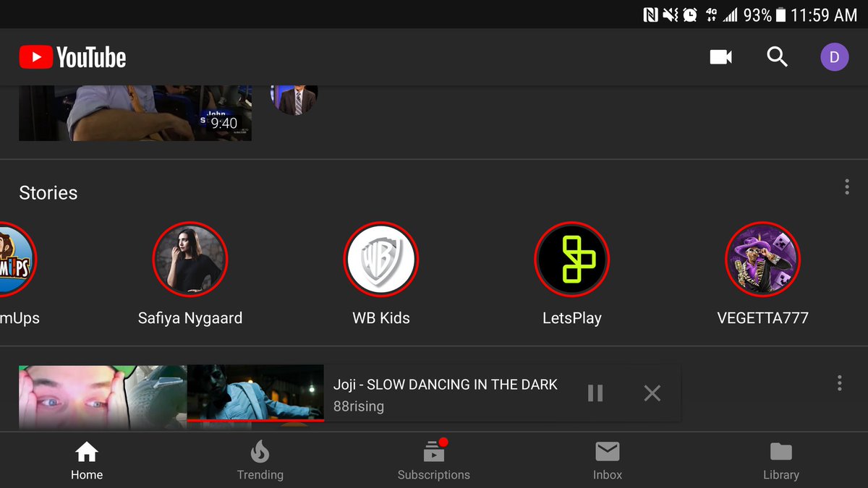Tap the muted vibrate status icon
This screenshot has height=488, width=868.
670,14
